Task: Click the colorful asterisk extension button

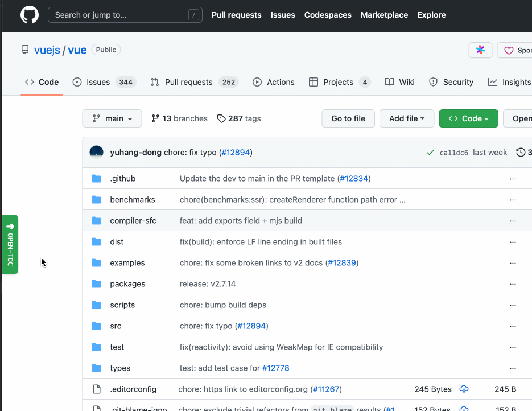Action: click(480, 50)
